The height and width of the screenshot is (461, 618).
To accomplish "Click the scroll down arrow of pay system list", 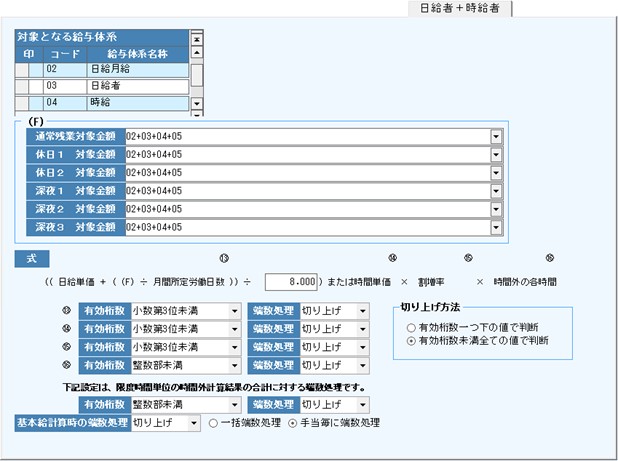I will tap(197, 103).
